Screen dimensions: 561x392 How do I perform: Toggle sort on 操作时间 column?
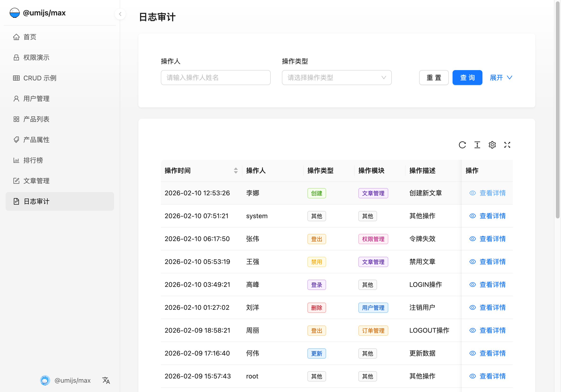tap(236, 171)
